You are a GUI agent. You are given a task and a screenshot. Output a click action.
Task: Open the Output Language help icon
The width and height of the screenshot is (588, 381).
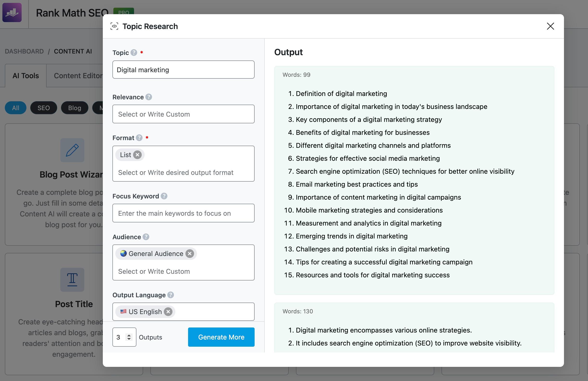(x=171, y=295)
